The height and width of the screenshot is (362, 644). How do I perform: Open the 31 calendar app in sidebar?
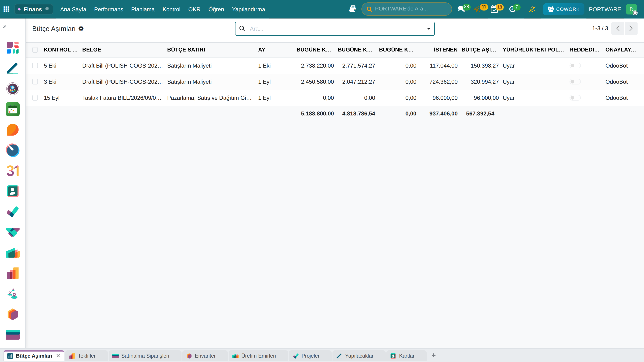12,171
